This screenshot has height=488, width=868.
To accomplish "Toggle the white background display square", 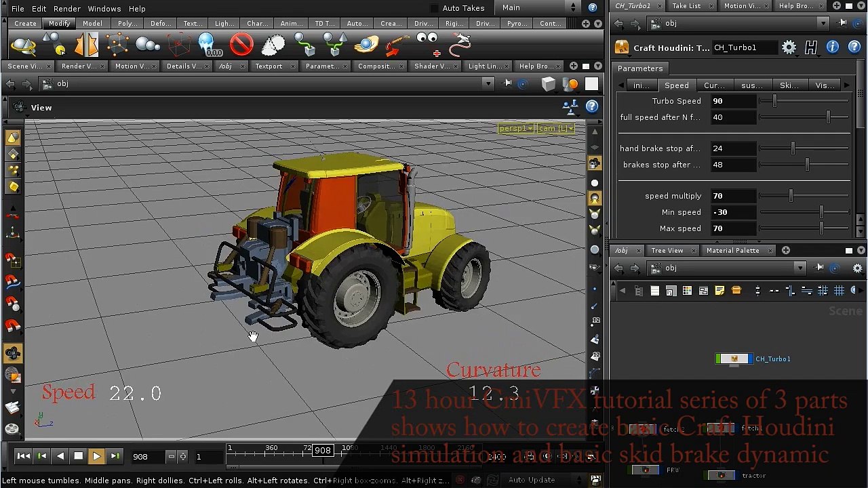I will (x=592, y=84).
